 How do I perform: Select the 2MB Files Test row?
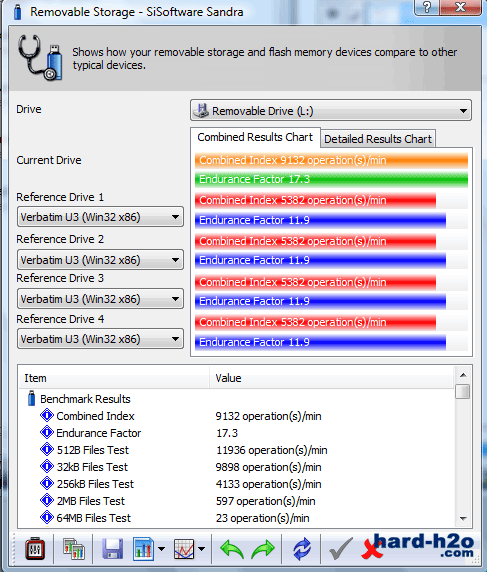pos(236,500)
